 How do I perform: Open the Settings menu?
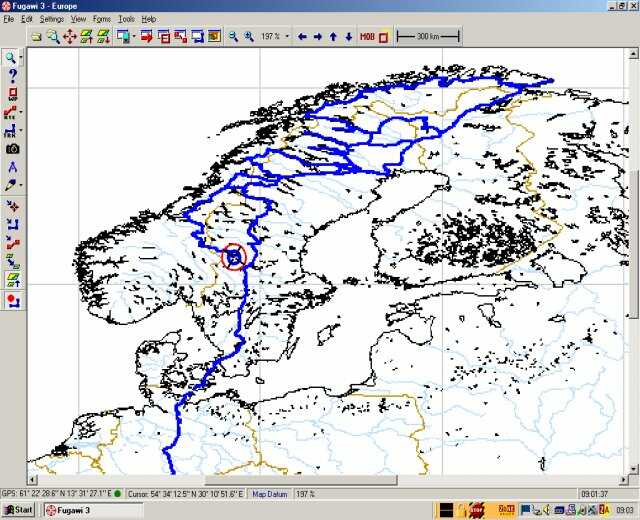click(x=52, y=19)
